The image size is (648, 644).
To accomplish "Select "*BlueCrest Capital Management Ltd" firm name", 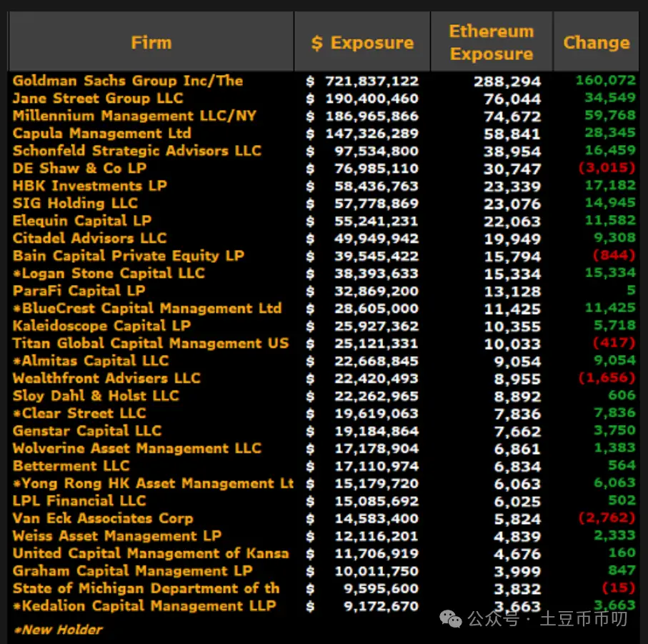I will 147,308.
